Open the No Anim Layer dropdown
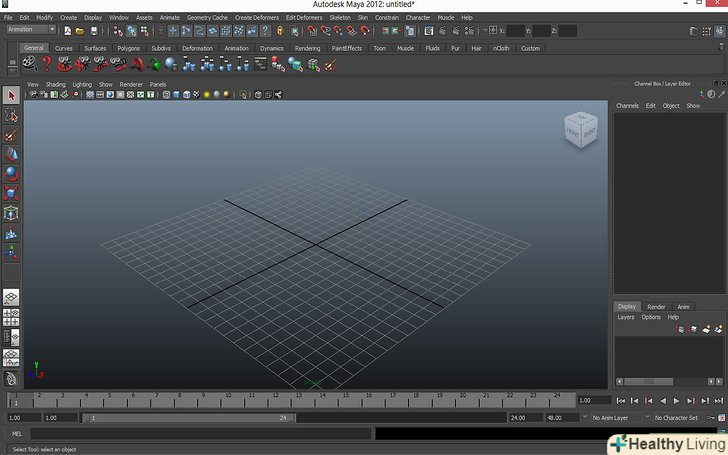This screenshot has width=728, height=455. tap(612, 417)
